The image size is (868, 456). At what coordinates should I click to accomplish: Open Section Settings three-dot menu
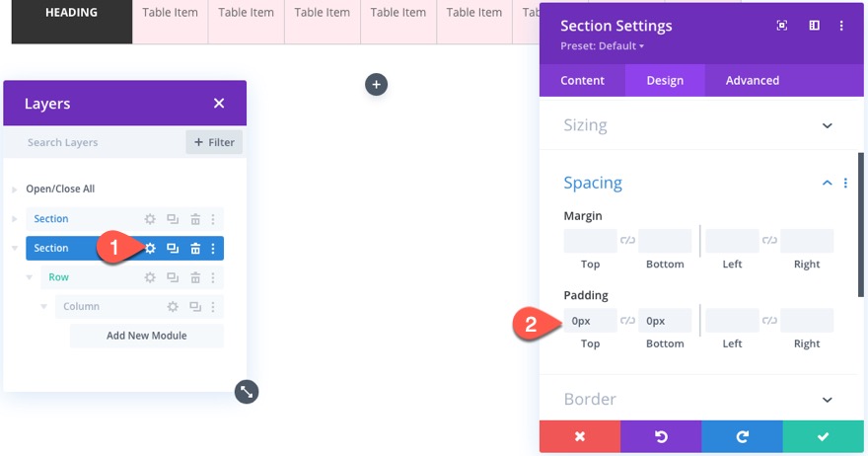point(841,26)
